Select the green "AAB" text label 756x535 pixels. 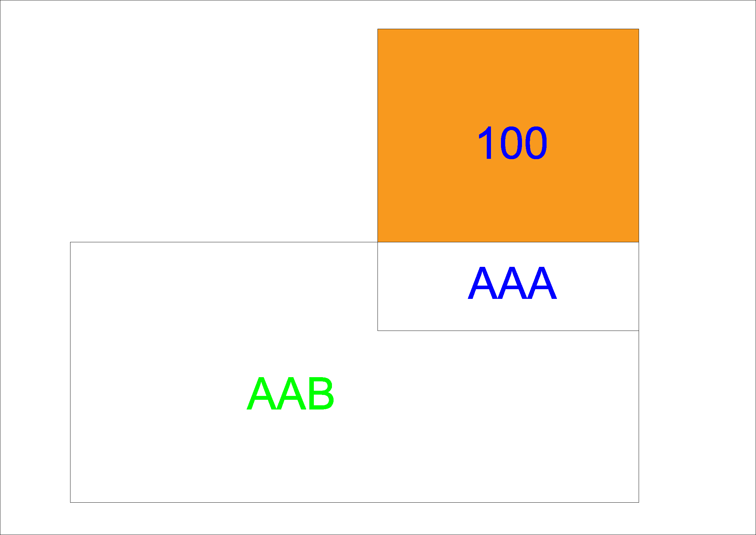pos(291,394)
